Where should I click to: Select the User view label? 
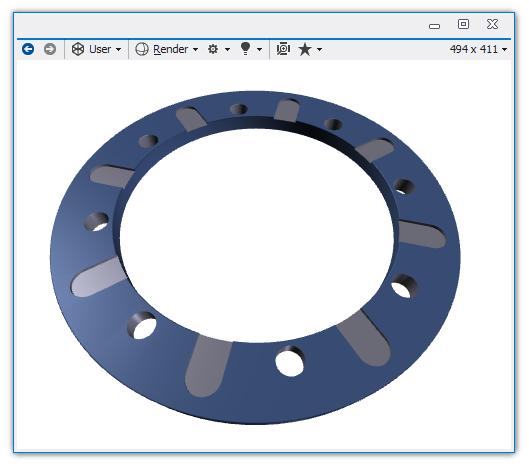click(x=100, y=49)
